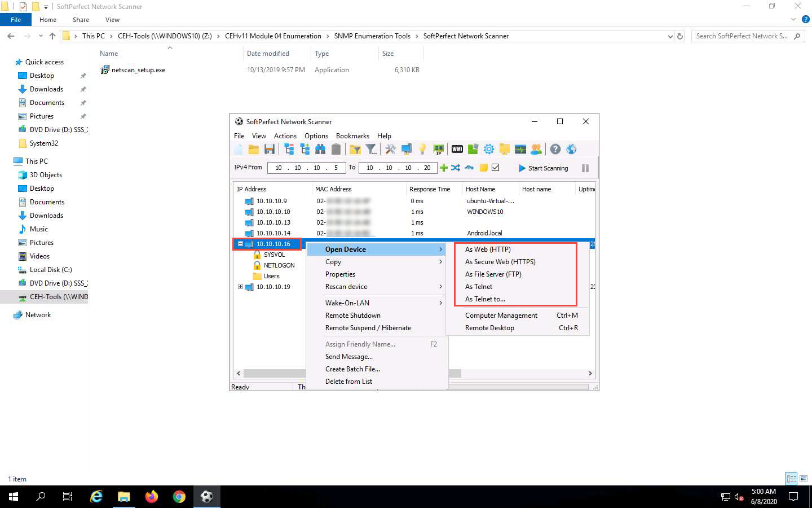Select the SYSVOL share under 10.10.10.16
812x508 pixels.
point(274,255)
